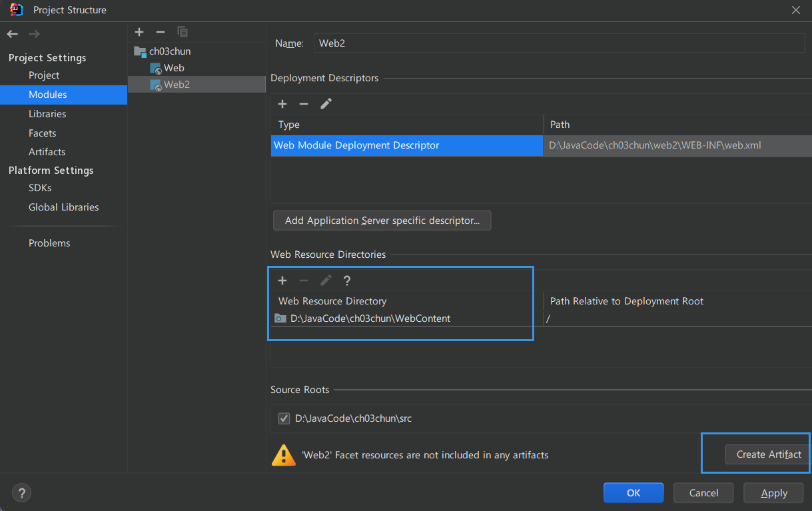Click the web.xml path cell
This screenshot has width=812, height=511.
[677, 145]
